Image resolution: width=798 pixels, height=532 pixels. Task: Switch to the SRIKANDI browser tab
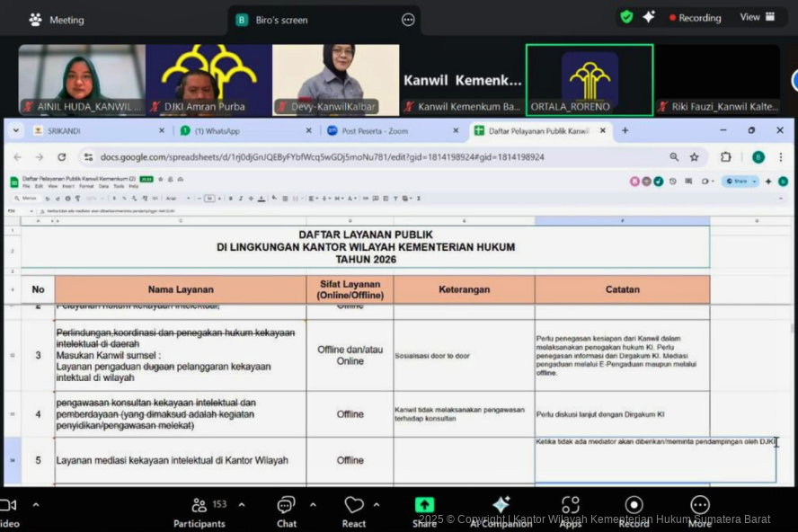point(90,130)
